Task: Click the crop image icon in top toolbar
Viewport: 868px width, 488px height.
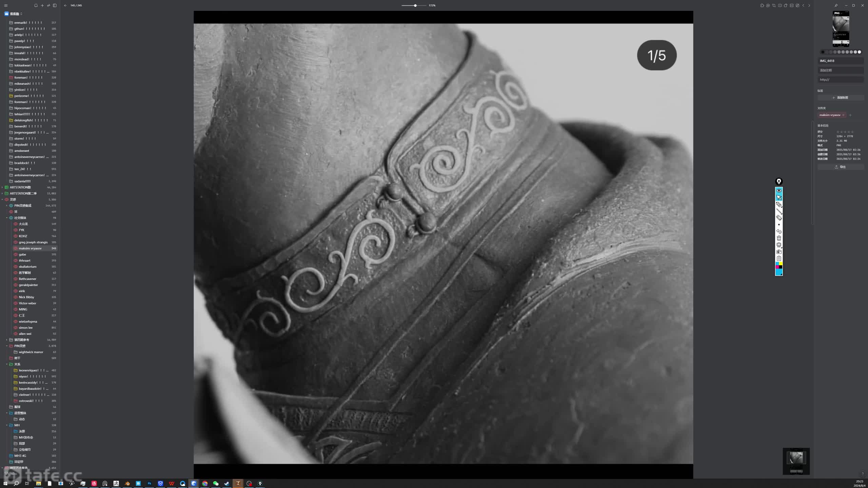Action: (x=774, y=5)
